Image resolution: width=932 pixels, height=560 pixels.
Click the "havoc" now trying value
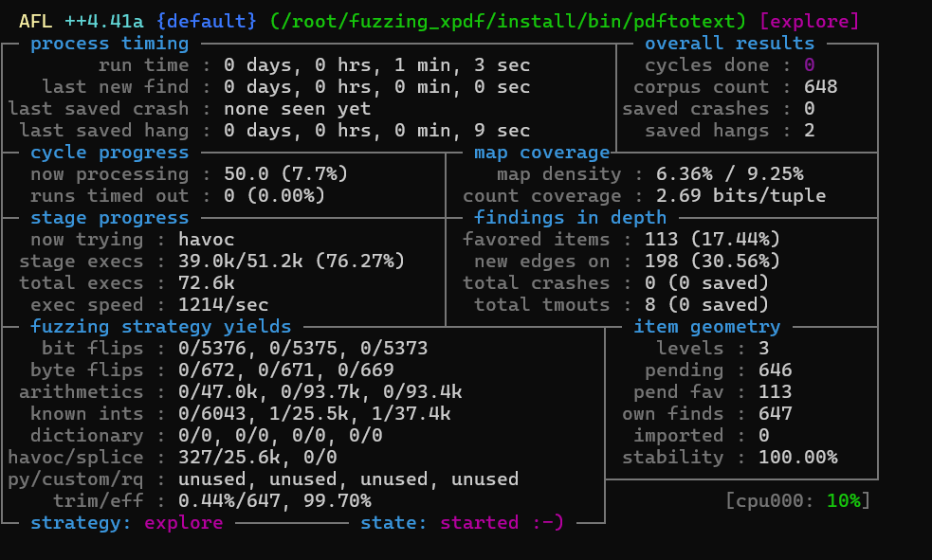tap(206, 240)
